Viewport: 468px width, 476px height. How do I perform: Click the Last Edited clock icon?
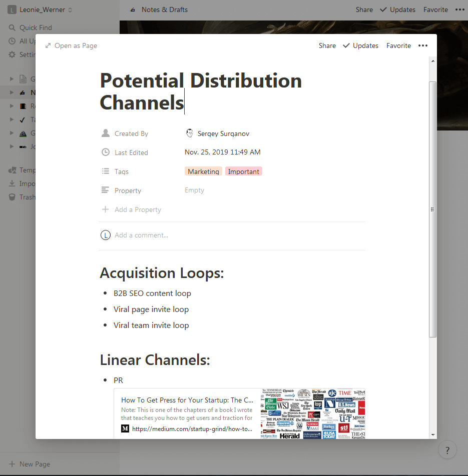pos(106,152)
